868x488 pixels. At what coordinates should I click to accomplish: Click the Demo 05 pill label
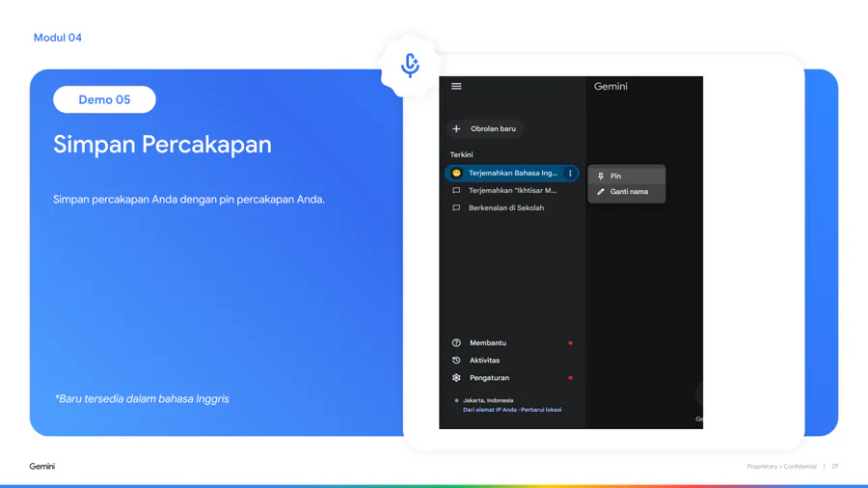104,99
